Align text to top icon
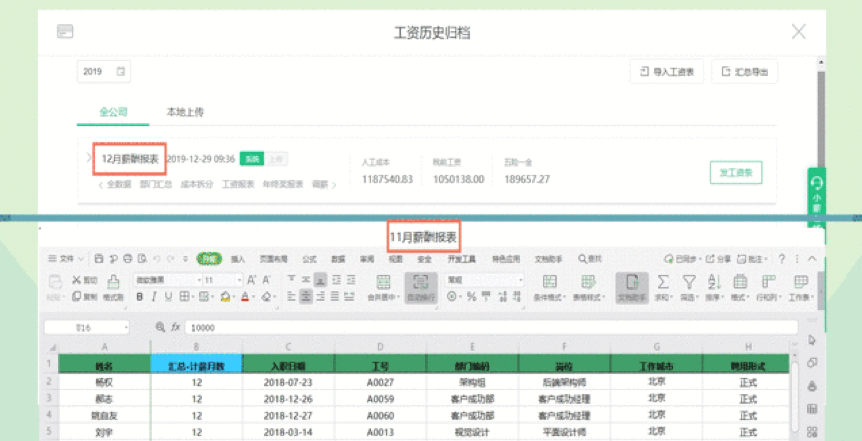The image size is (862, 441). (x=292, y=280)
